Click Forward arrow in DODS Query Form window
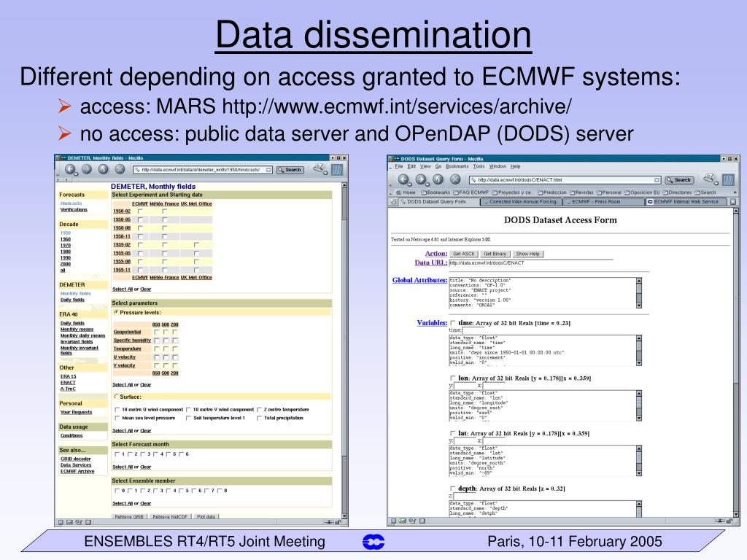 (x=421, y=179)
